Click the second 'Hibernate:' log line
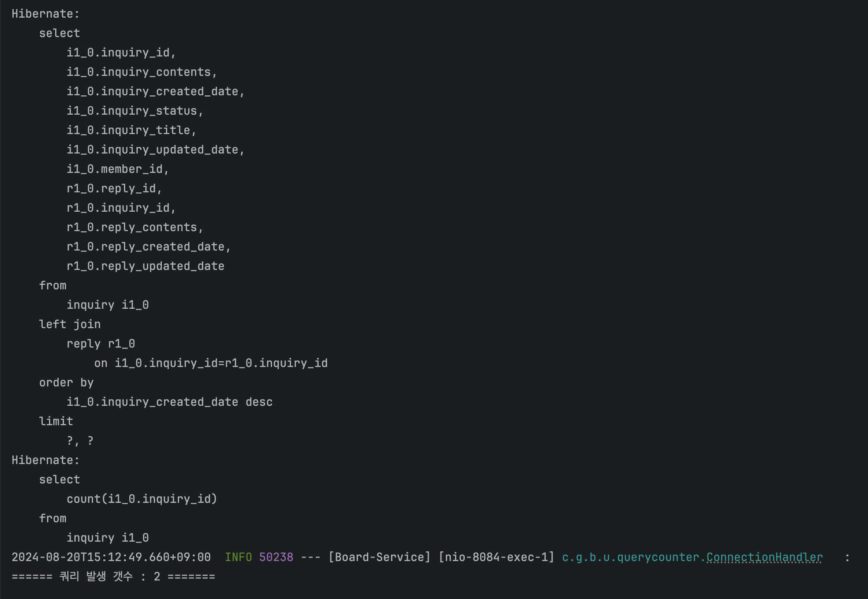The height and width of the screenshot is (599, 868). [x=45, y=460]
